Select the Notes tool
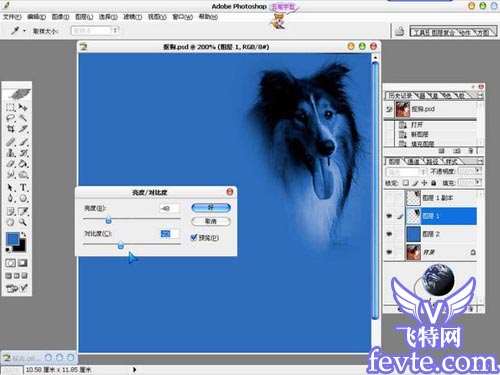The height and width of the screenshot is (375, 500). coord(11,211)
